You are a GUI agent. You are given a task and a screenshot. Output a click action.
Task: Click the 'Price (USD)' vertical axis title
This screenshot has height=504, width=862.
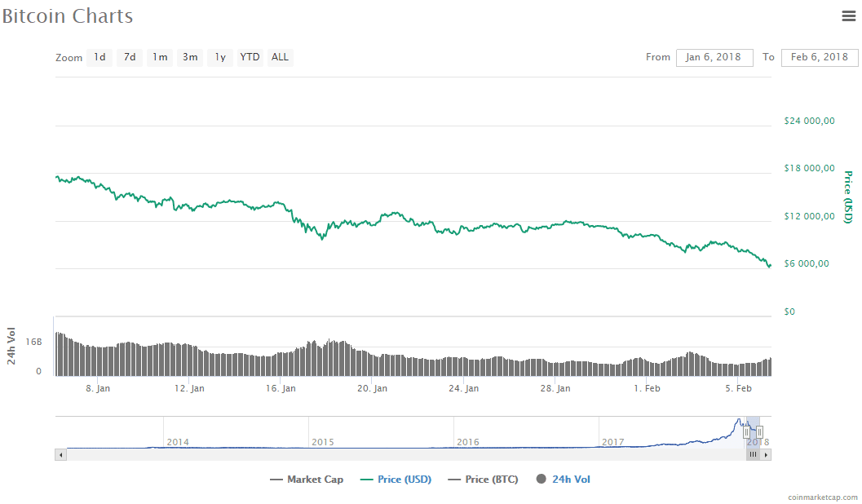click(848, 197)
